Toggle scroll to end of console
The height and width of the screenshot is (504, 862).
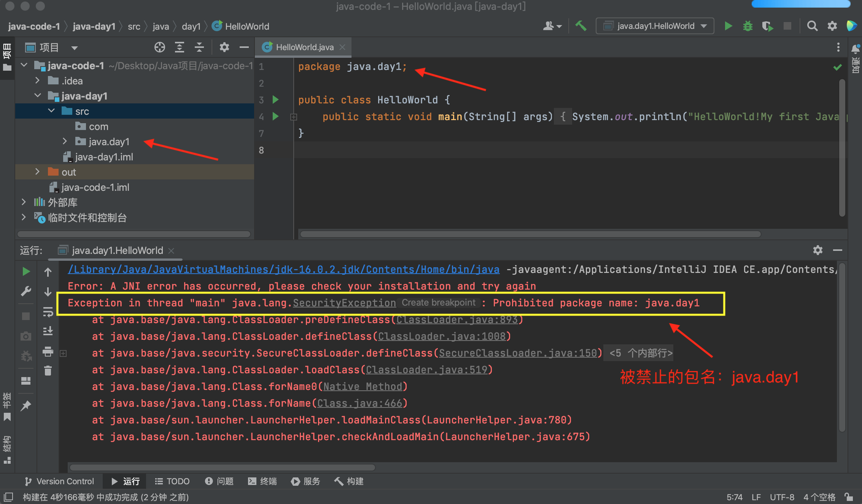48,331
